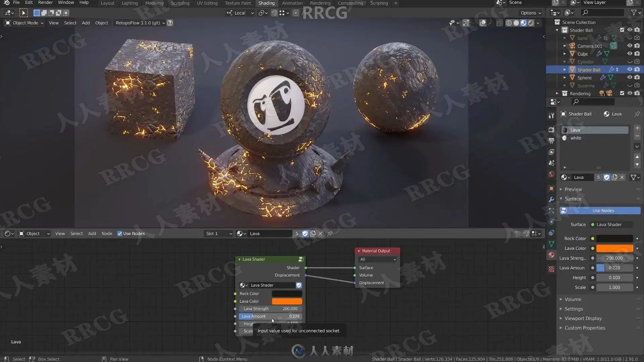644x362 pixels.
Task: Click the orange Lava Color swatch in properties
Action: [x=614, y=248]
